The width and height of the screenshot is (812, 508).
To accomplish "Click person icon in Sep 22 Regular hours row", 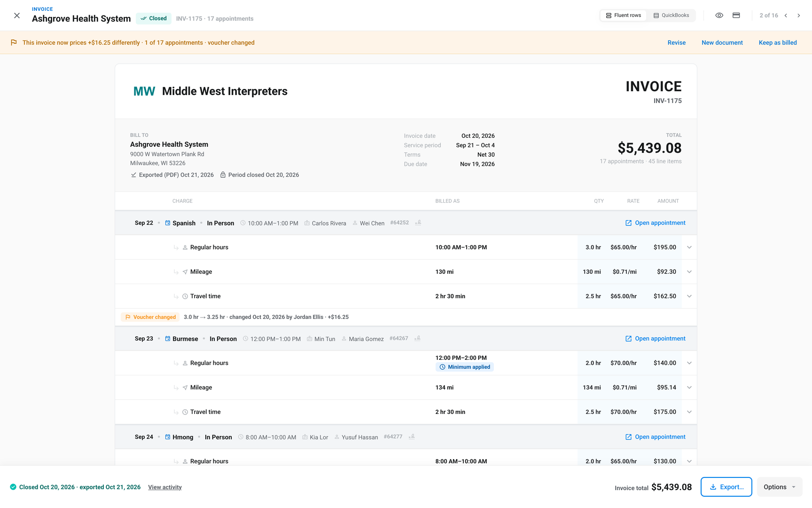I will pos(185,247).
